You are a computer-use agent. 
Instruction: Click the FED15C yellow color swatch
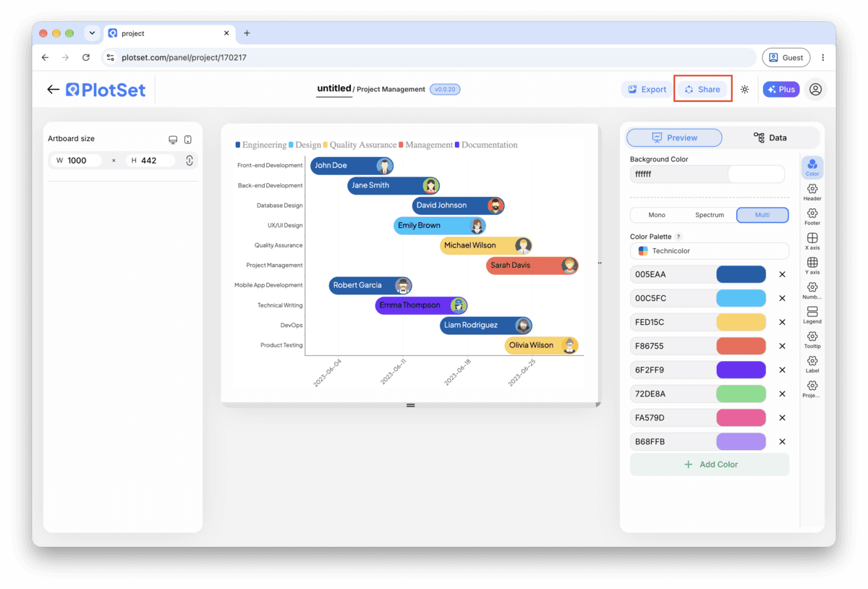(x=741, y=322)
